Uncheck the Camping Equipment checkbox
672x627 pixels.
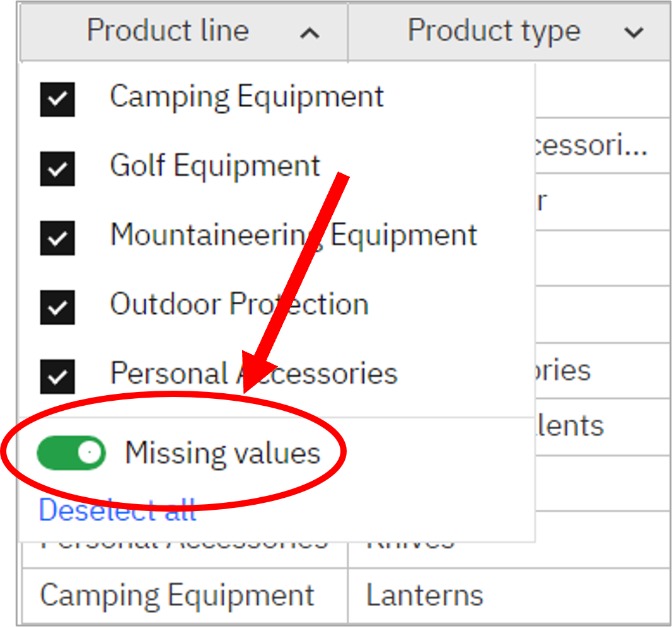57,100
